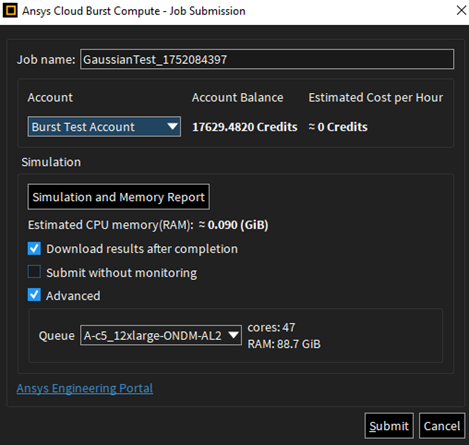Open the Burst Test Account dropdown
469x445 pixels.
pyautogui.click(x=104, y=127)
